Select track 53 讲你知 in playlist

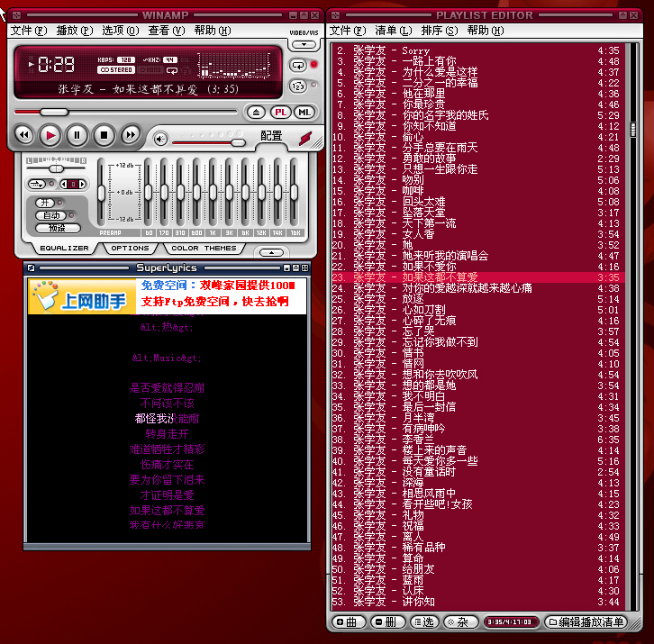point(477,602)
